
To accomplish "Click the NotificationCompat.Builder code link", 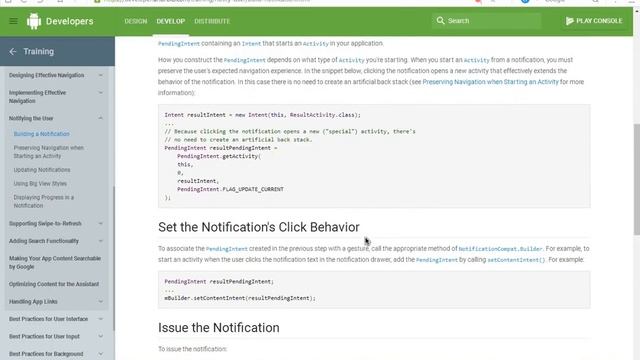I will point(500,249).
